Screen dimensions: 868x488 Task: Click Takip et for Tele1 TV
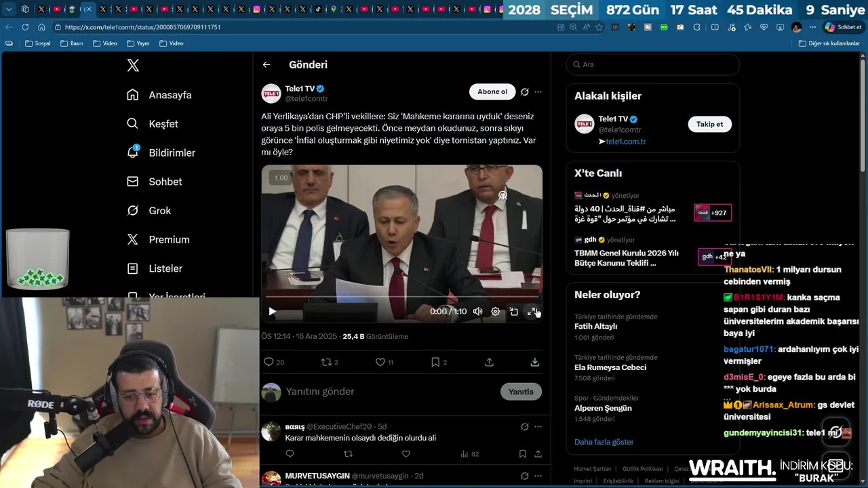point(709,124)
